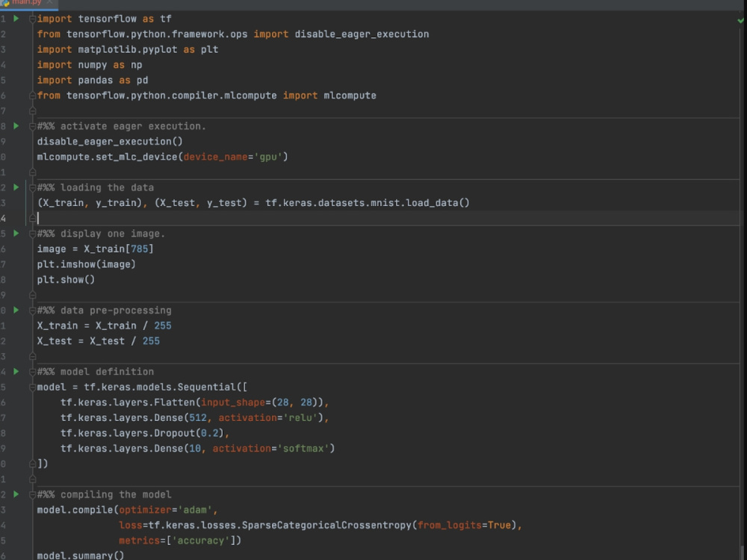Run the 'compiling the model' cell
This screenshot has width=747, height=560.
point(16,494)
